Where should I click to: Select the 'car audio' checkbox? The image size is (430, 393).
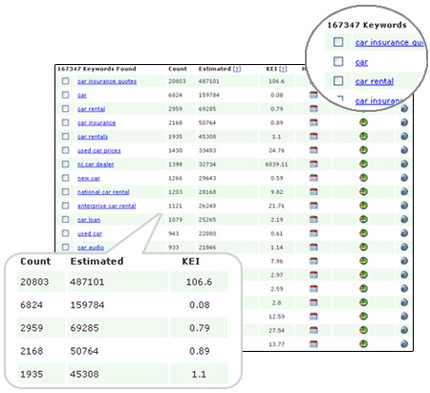pyautogui.click(x=65, y=247)
